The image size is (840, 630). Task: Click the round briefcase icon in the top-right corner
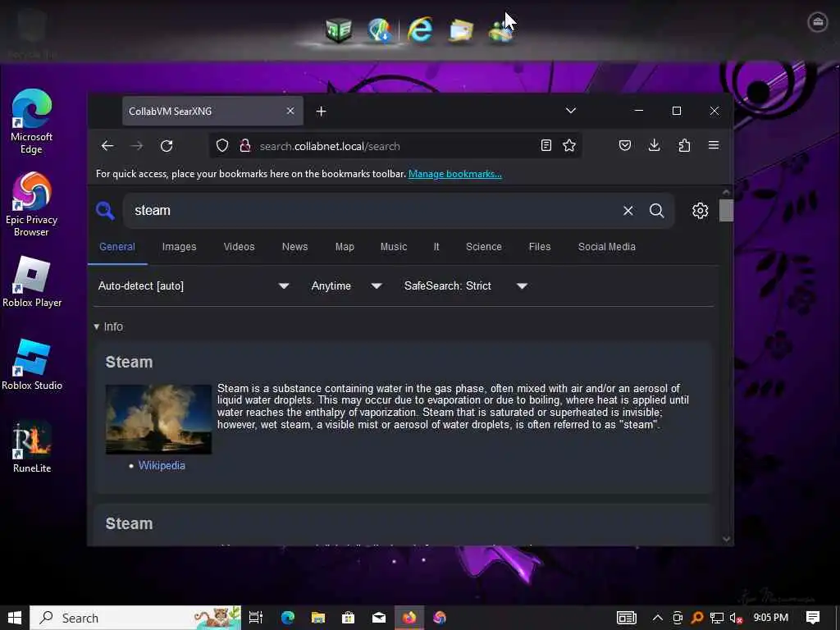[x=818, y=22]
